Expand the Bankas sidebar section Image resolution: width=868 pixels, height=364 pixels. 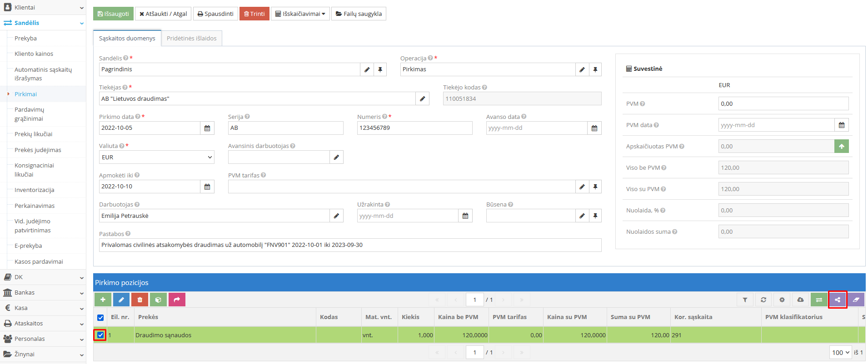pyautogui.click(x=43, y=293)
